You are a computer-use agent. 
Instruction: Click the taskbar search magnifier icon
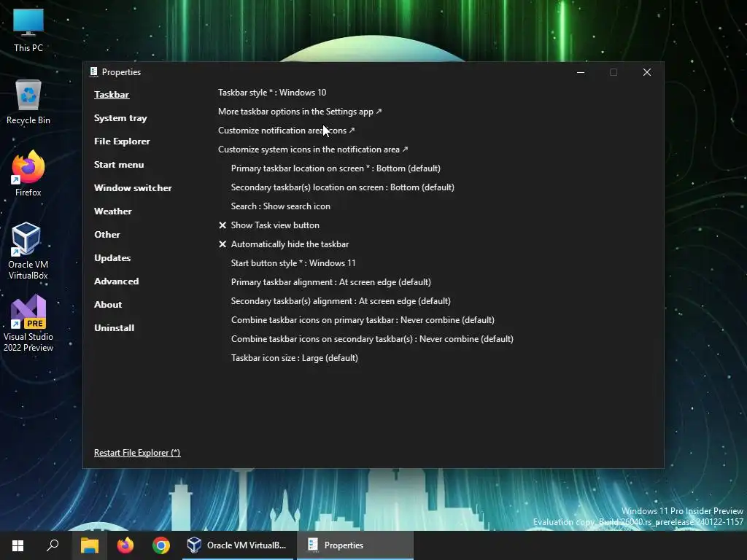(53, 545)
